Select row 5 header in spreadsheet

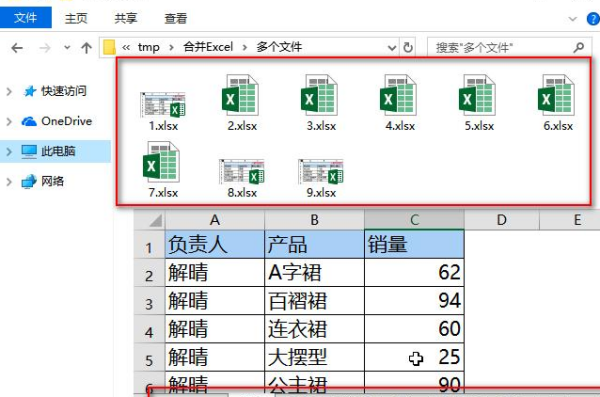(149, 358)
